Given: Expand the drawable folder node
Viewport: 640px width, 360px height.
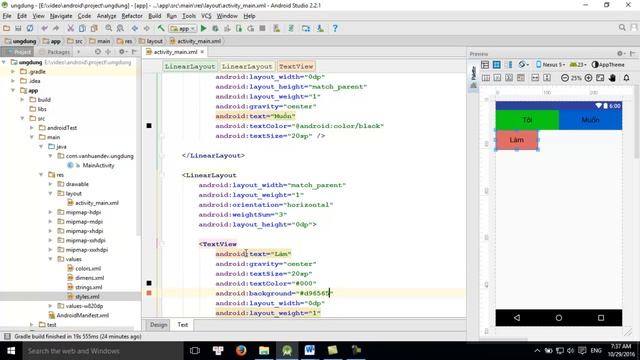Looking at the screenshot, I should tap(51, 184).
